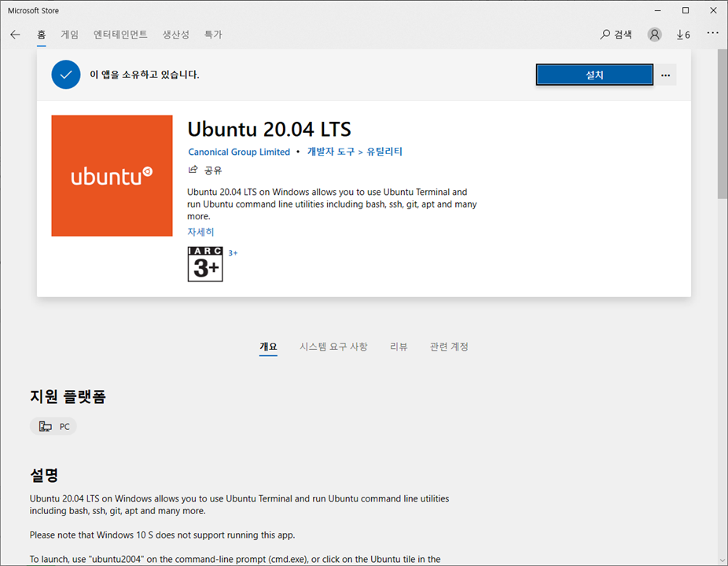Click the more options ellipsis beside 설치
The width and height of the screenshot is (728, 566).
point(665,75)
